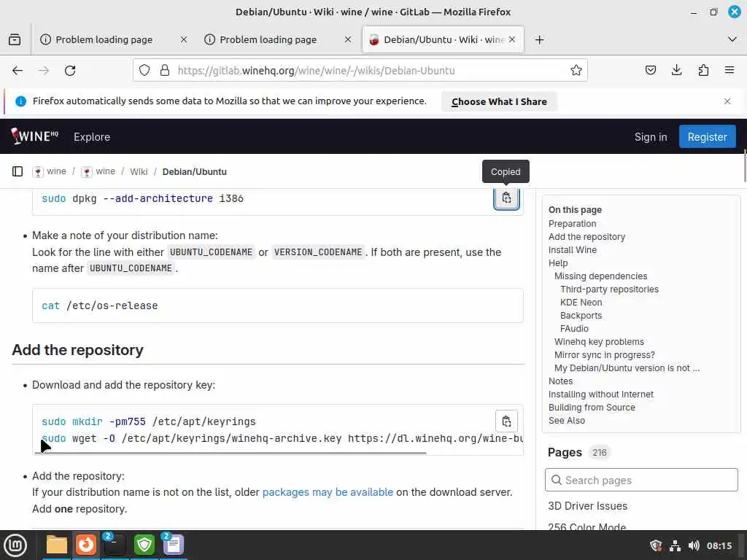The height and width of the screenshot is (560, 747).
Task: Open Linux Mint start menu
Action: pos(15,545)
